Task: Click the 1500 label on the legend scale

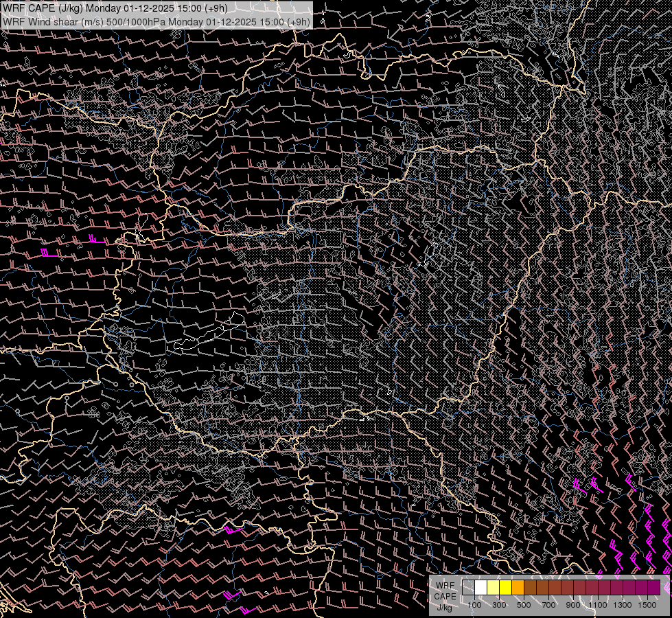Action: point(647,605)
